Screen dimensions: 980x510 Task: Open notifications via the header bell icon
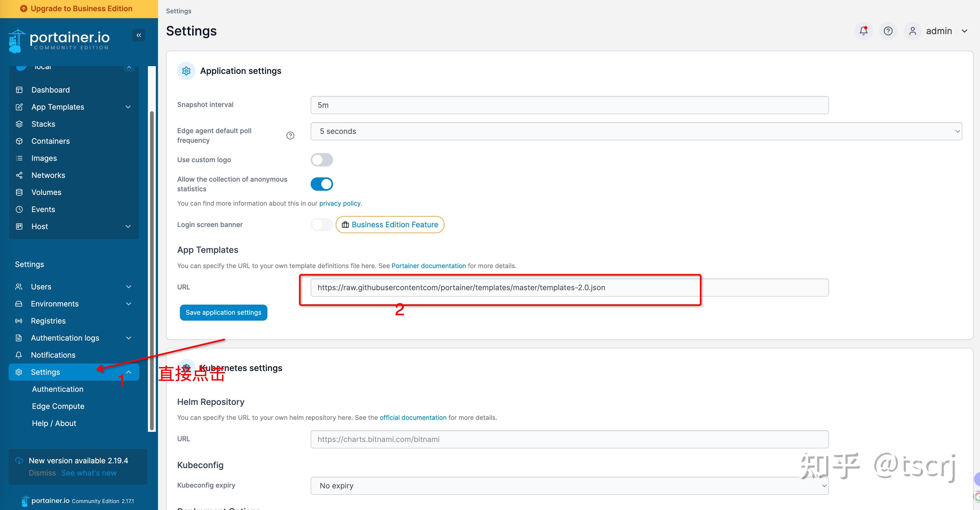864,31
